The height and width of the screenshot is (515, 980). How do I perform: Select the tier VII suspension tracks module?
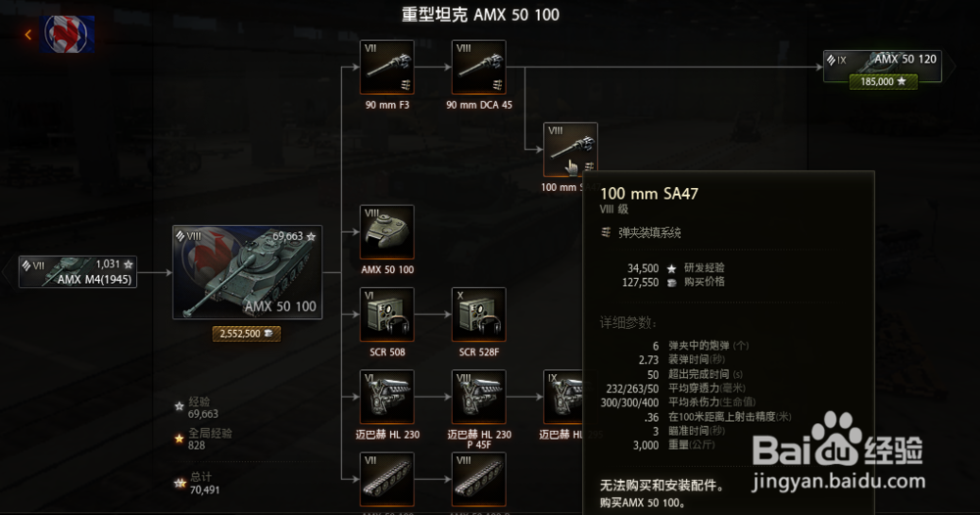coord(387,480)
